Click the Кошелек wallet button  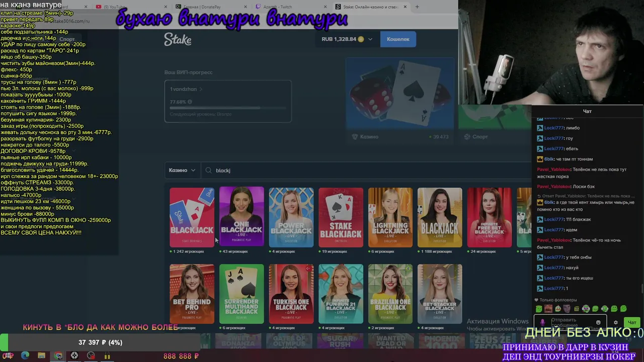coord(398,39)
